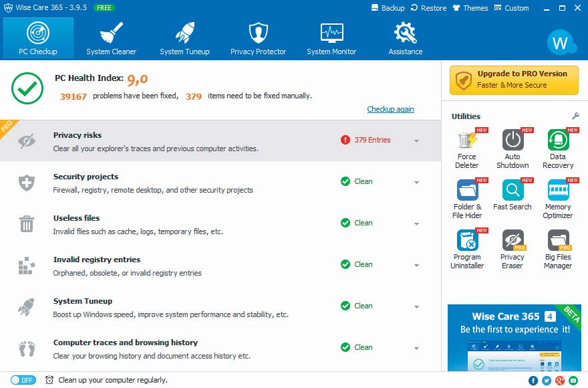
Task: Open the Data Recovery tool
Action: tap(558, 149)
